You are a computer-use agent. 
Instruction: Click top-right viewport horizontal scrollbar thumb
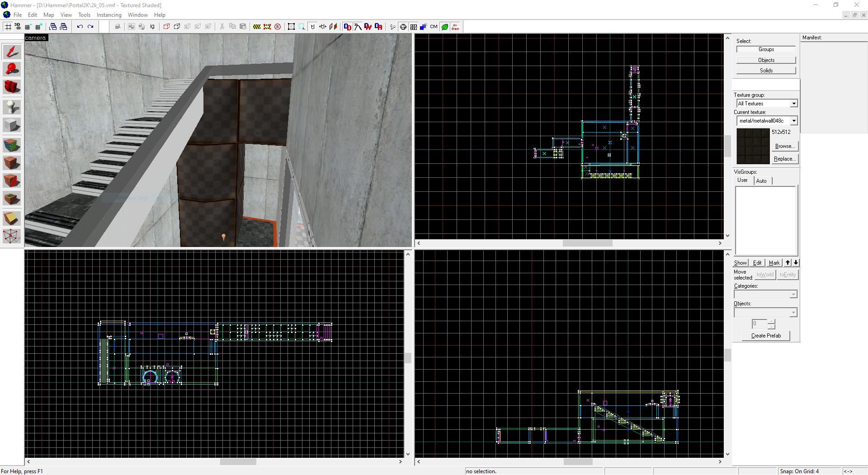click(587, 243)
